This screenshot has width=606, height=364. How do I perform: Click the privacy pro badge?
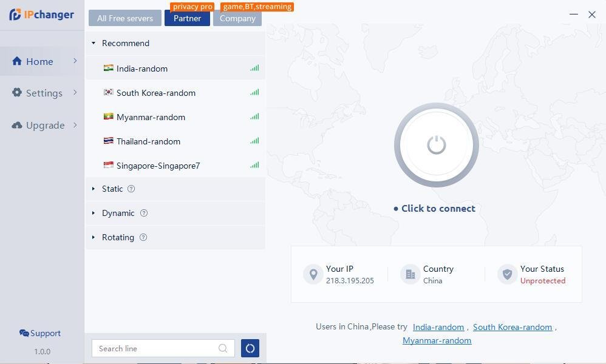click(192, 7)
